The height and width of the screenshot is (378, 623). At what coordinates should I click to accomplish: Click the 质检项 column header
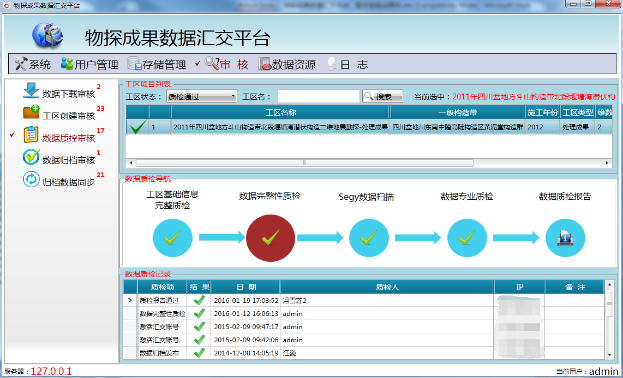point(162,287)
